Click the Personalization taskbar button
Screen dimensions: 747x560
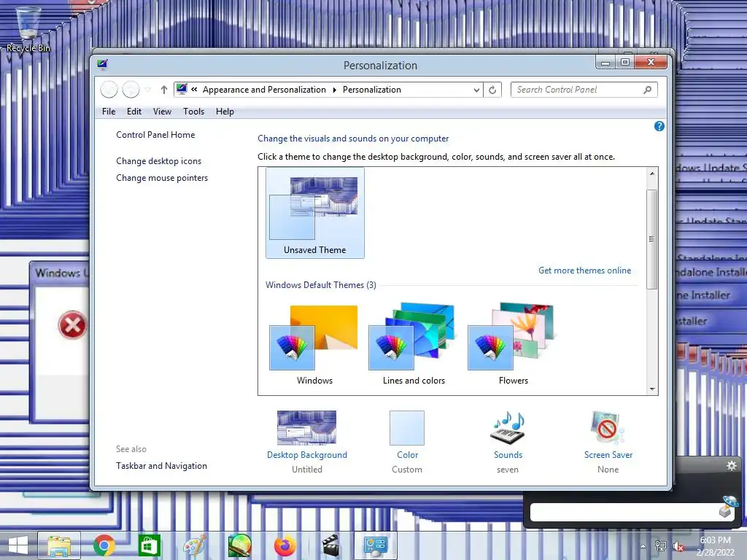coord(376,545)
